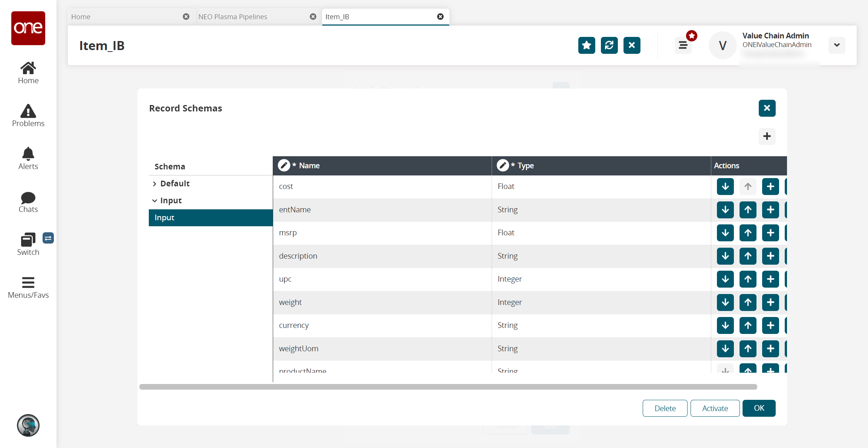Click the move-down arrow for cost field
868x448 pixels.
click(725, 186)
